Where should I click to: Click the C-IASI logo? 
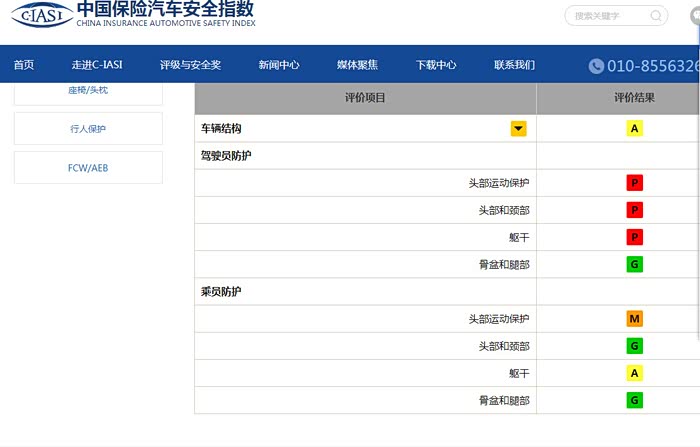pos(42,15)
